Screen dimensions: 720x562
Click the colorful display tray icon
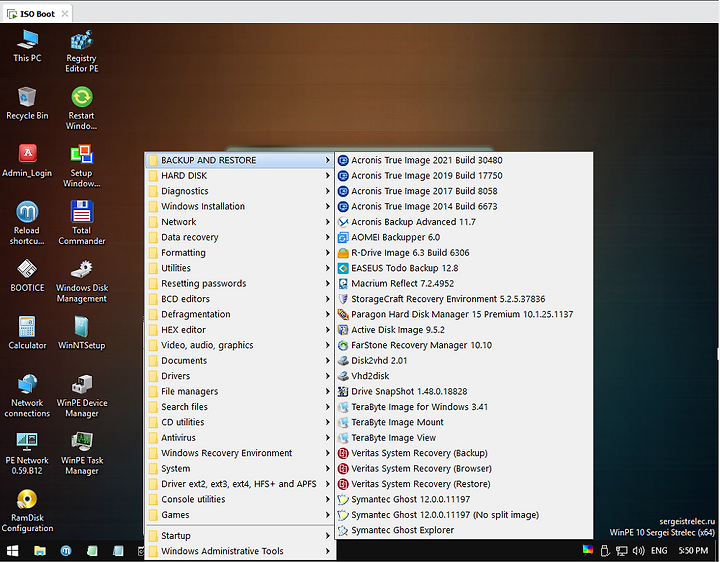click(588, 550)
